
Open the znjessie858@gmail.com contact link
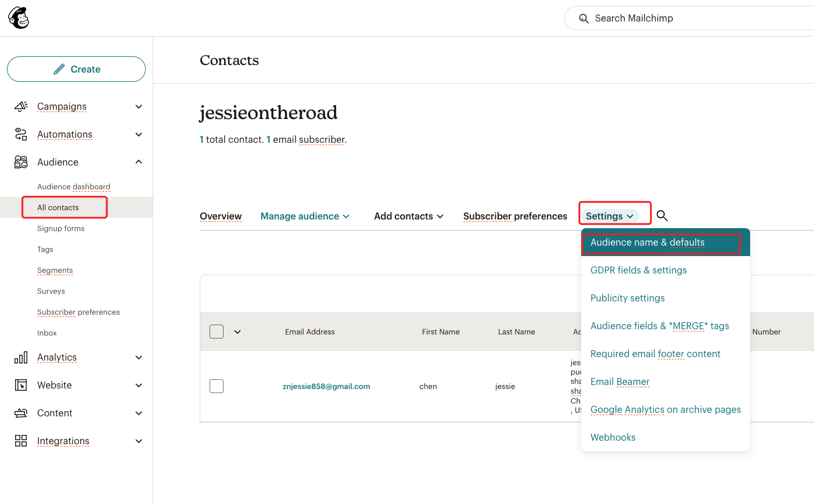[326, 386]
